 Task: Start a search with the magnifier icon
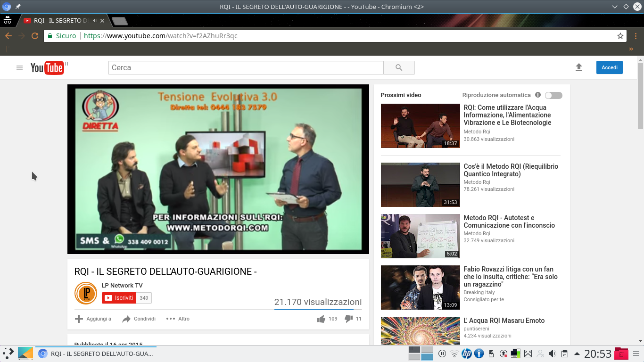click(x=398, y=67)
